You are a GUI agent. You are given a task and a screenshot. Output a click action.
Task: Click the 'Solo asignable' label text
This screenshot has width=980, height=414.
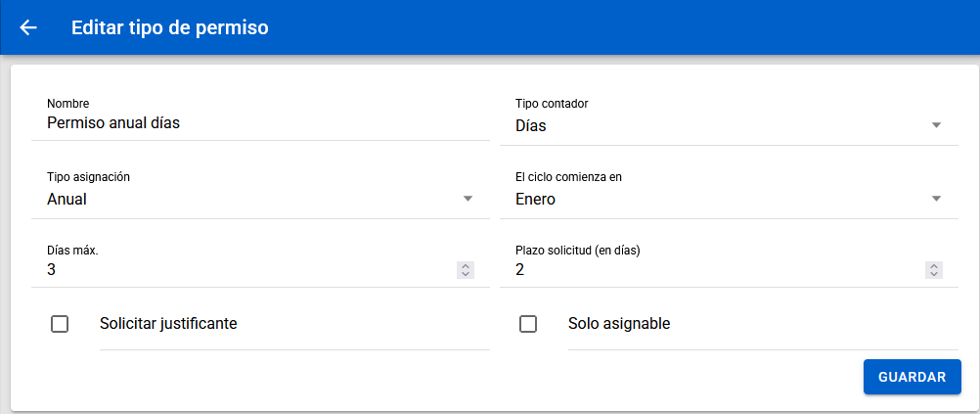click(x=619, y=324)
